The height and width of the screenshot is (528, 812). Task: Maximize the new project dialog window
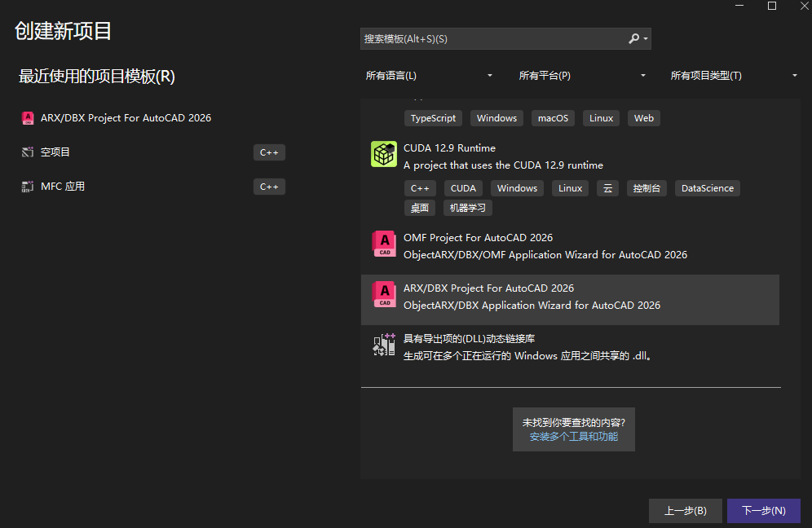coord(772,7)
